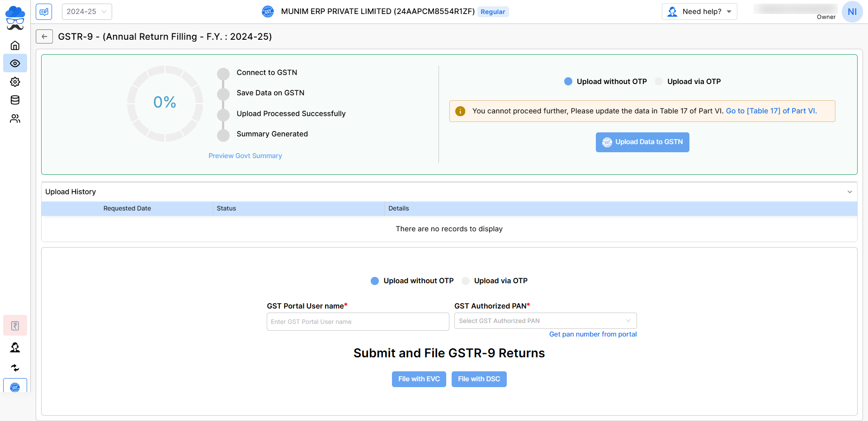Viewport: 868px width, 421px height.
Task: Expand the Need help? menu
Action: pos(699,12)
